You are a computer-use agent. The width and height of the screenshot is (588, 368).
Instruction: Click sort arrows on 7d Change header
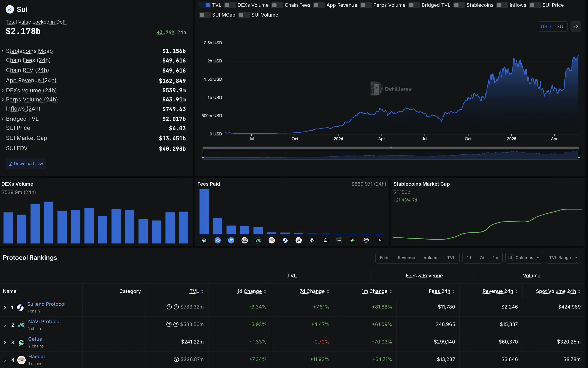(x=328, y=292)
